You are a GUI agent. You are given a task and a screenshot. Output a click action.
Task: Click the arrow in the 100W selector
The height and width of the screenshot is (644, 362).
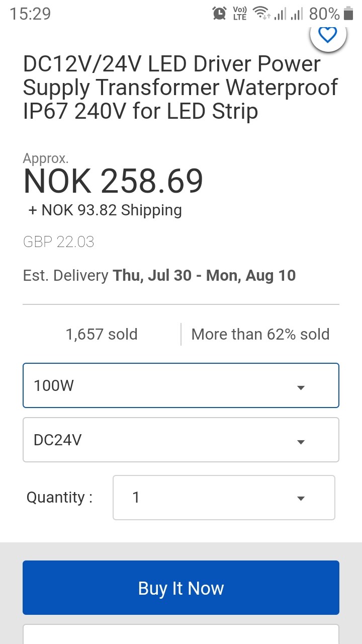pyautogui.click(x=301, y=387)
